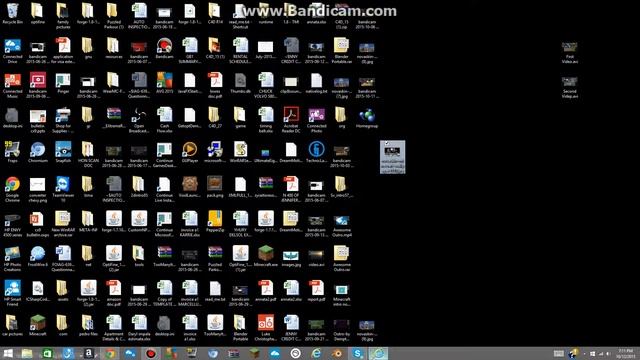640x360 pixels.
Task: Click the highlighted selected file thumbnail
Action: tap(393, 157)
